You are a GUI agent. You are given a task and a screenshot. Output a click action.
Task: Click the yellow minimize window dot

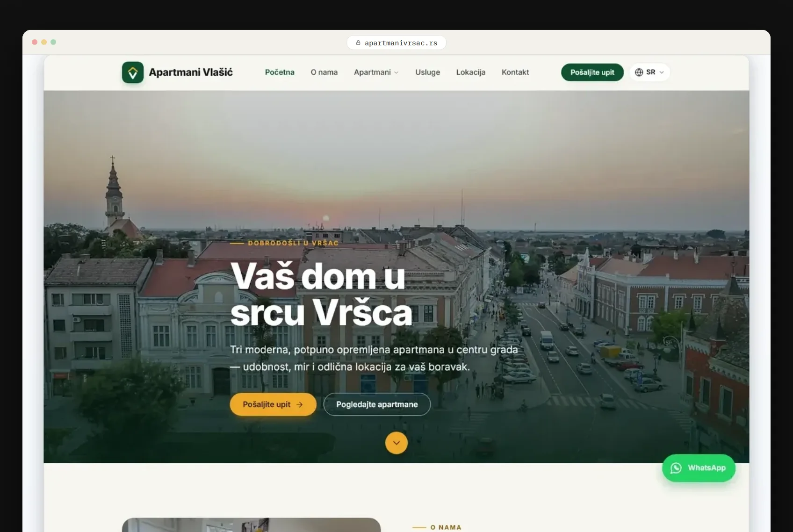click(44, 42)
